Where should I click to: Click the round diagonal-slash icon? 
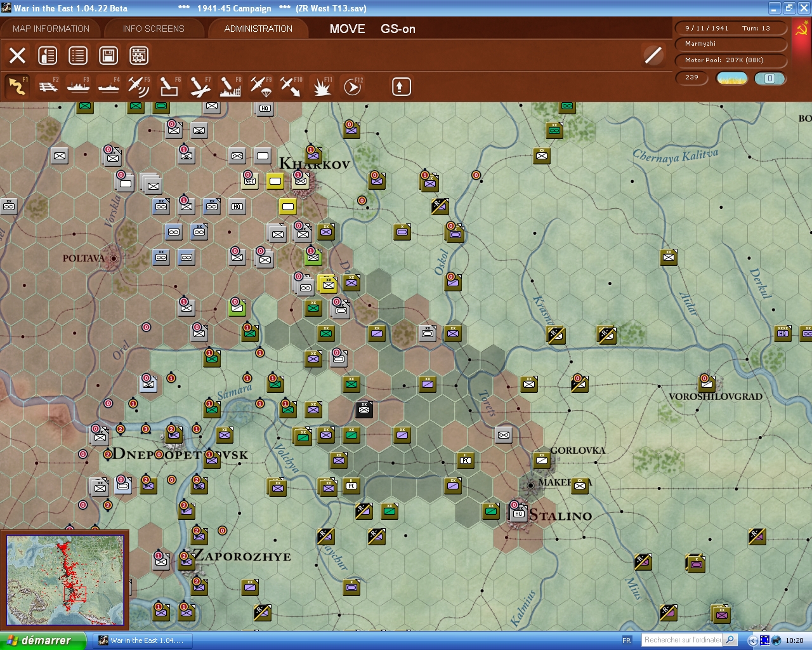[x=653, y=55]
